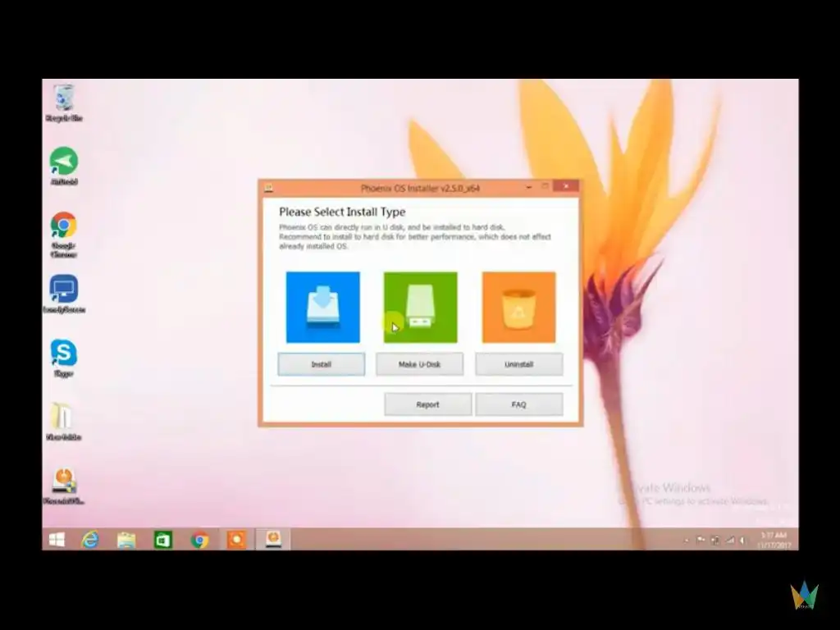
Task: Open the Report button
Action: [427, 404]
